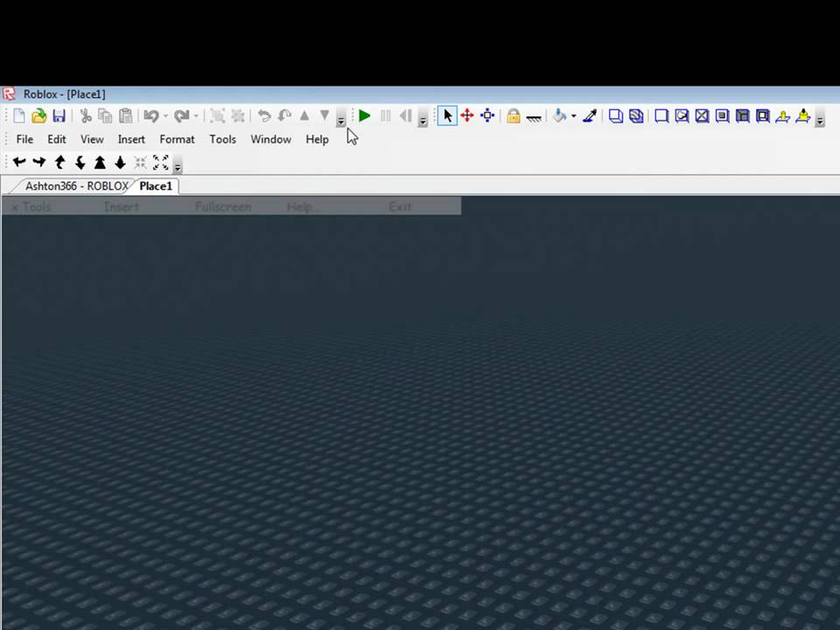Open the Format menu
840x630 pixels.
coord(177,139)
